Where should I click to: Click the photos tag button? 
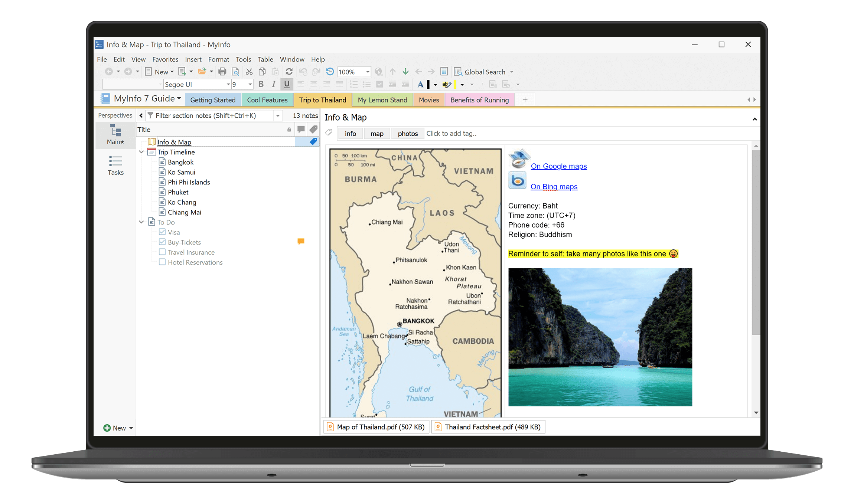click(408, 134)
